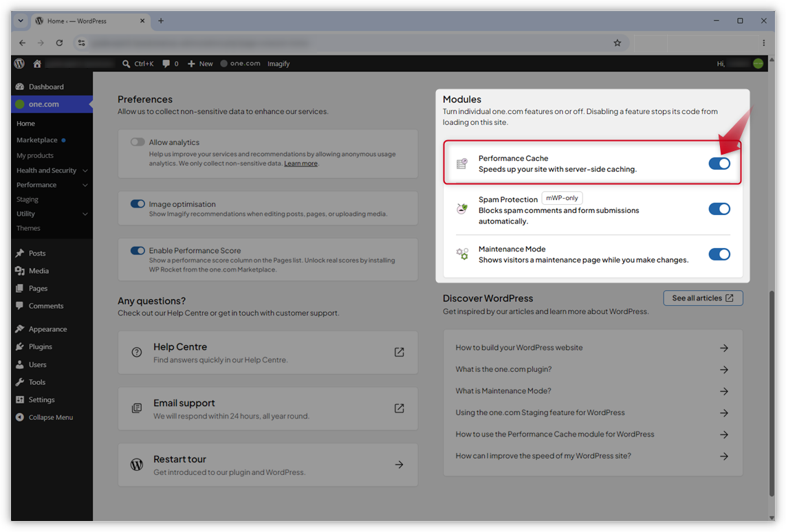This screenshot has width=786, height=532.
Task: Open Themes submenu item
Action: point(28,228)
